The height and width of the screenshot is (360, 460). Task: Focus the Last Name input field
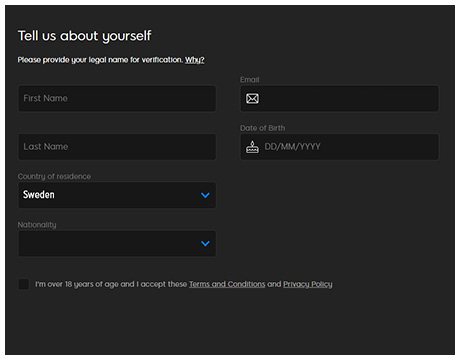(117, 147)
